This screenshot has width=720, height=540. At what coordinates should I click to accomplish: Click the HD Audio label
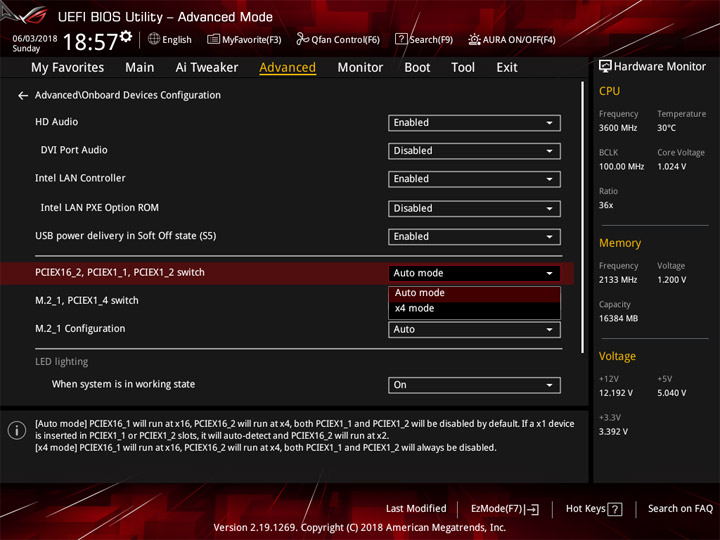(x=56, y=122)
